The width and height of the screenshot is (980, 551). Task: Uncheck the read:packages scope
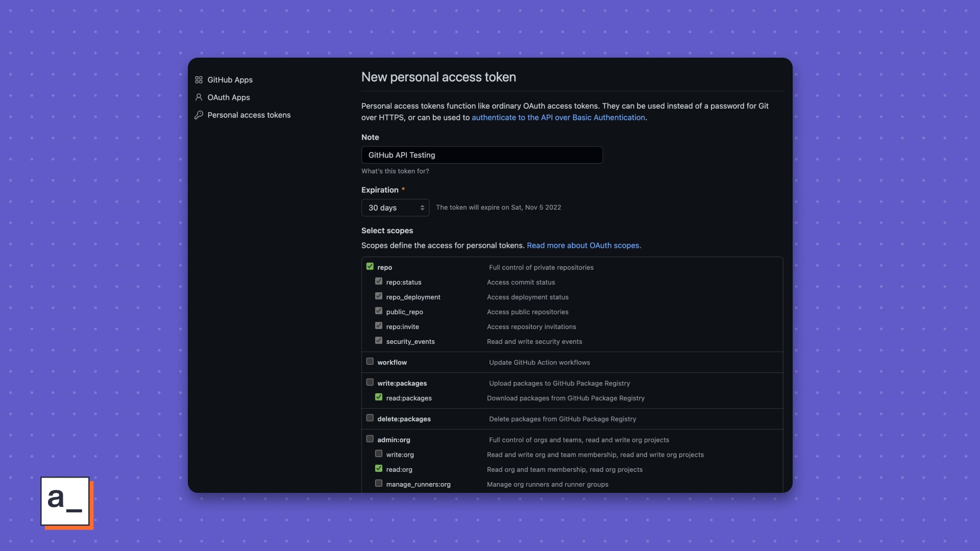coord(379,397)
